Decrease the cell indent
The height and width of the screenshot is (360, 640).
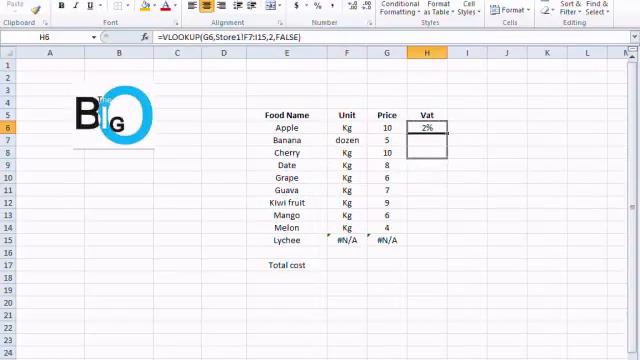click(x=238, y=5)
